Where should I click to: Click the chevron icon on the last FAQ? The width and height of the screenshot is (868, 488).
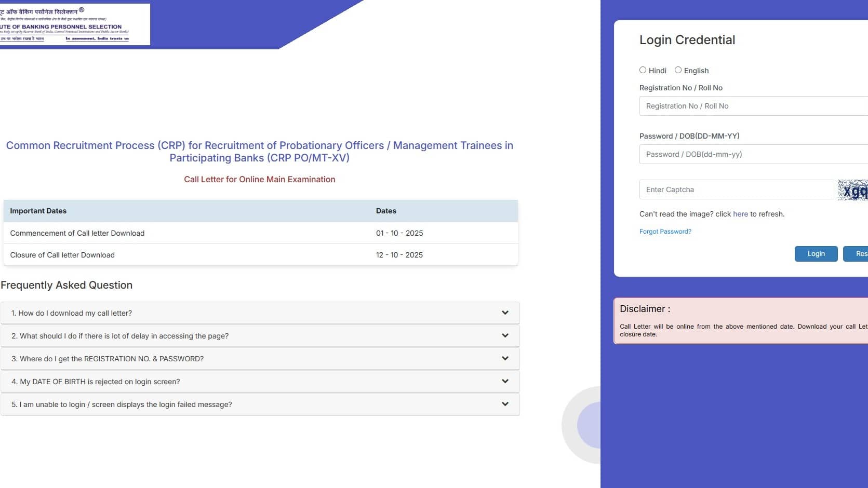(x=504, y=403)
